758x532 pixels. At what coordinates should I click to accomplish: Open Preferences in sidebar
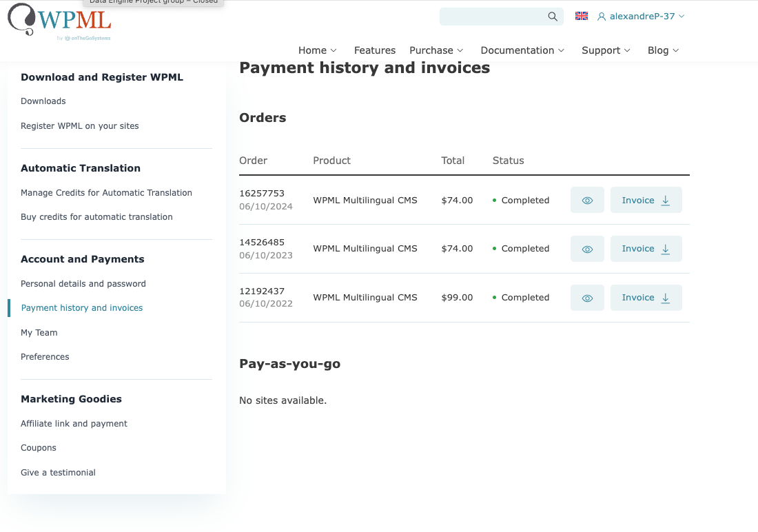[45, 356]
